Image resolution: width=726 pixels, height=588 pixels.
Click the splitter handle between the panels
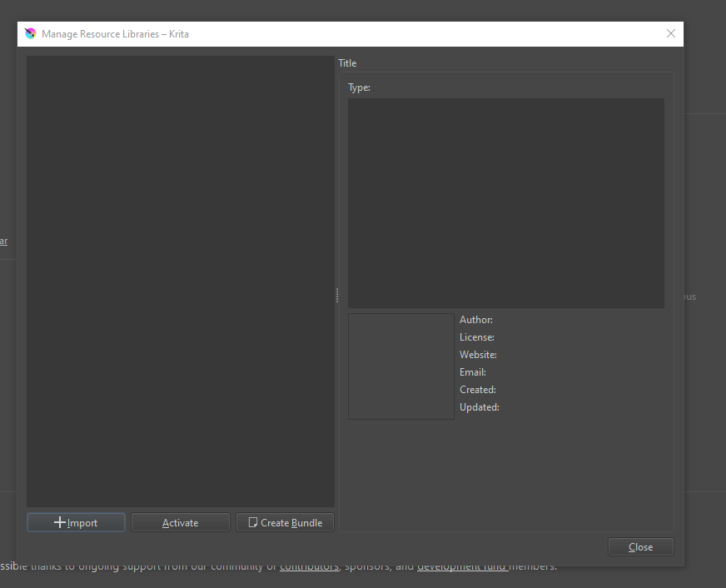[x=337, y=295]
